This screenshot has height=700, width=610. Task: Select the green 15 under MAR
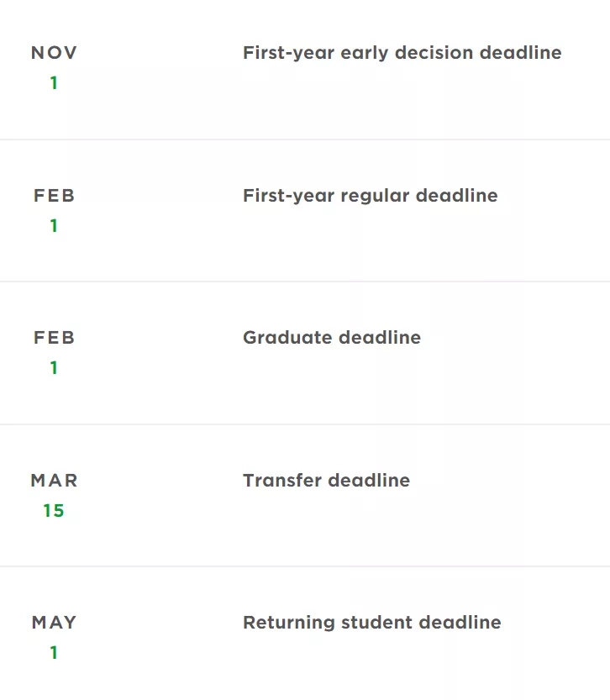tap(54, 511)
